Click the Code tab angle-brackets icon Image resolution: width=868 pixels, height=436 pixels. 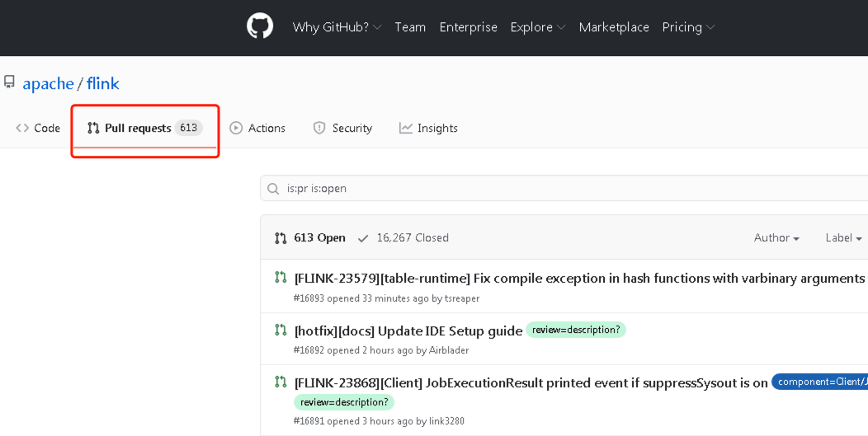tap(22, 128)
